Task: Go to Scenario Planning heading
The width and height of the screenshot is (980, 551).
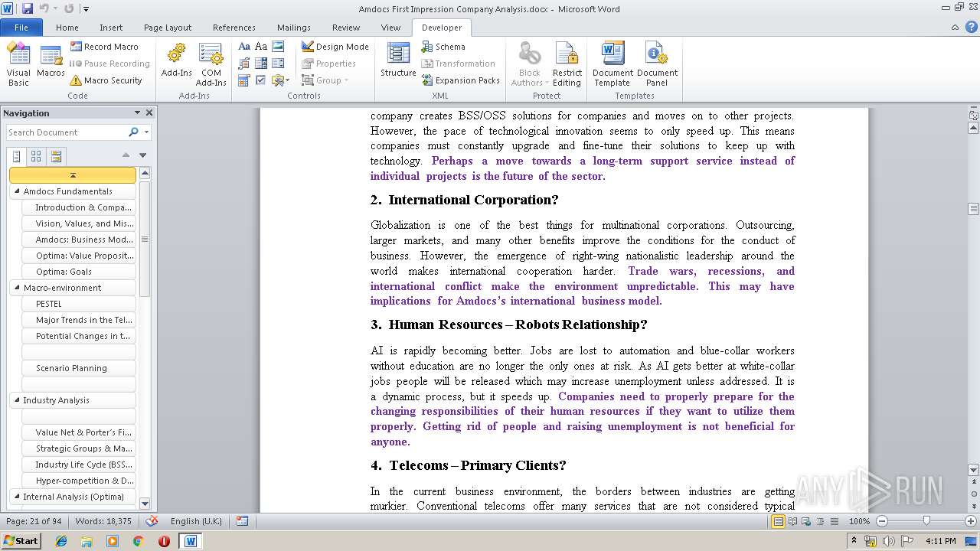Action: point(79,368)
